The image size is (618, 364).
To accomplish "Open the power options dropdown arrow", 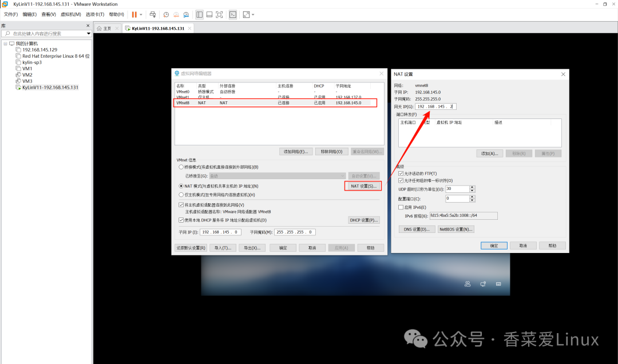I will tap(141, 14).
